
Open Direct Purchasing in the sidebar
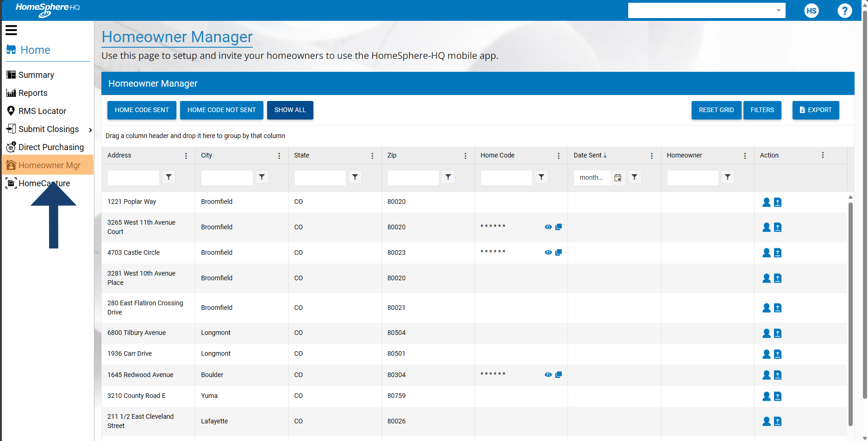[45, 147]
